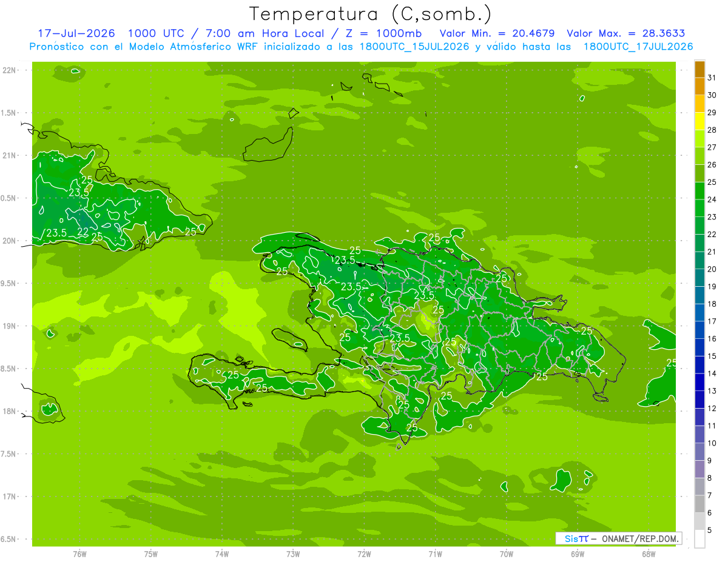The image size is (728, 562).
Task: Click the yellow legend swatch between 28 and 29
Action: [699, 121]
